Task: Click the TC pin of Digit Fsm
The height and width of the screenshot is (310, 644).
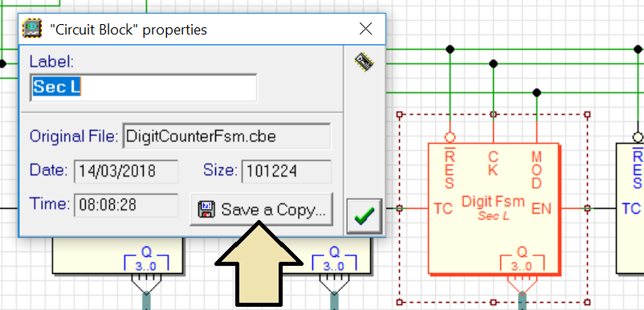Action: [x=443, y=209]
